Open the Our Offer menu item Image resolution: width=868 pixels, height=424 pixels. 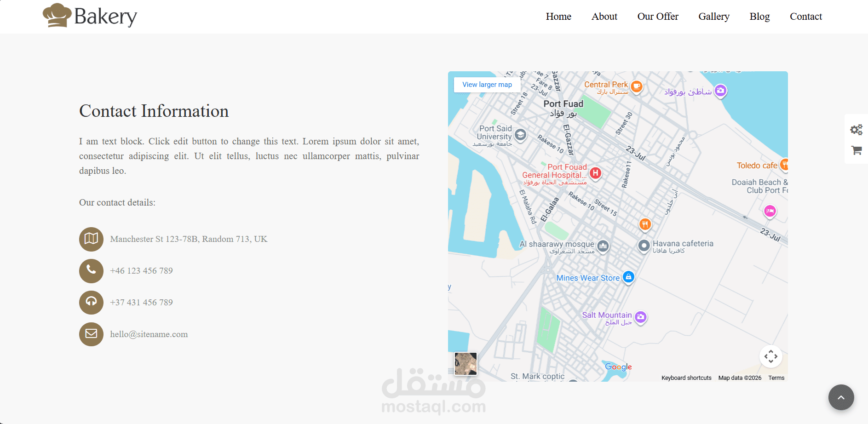pyautogui.click(x=658, y=17)
